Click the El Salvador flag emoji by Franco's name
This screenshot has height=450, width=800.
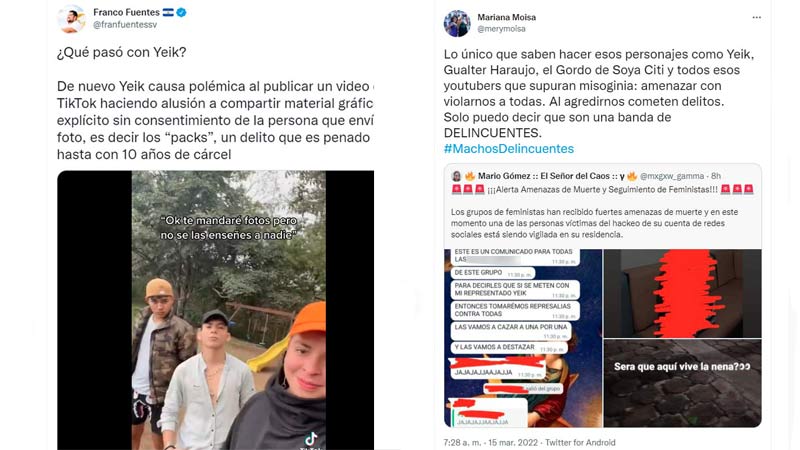168,12
